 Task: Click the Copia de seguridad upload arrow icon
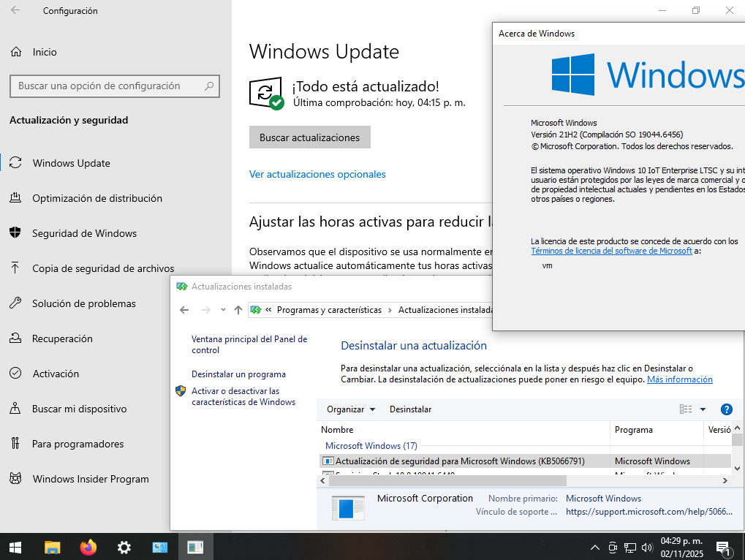pyautogui.click(x=15, y=268)
